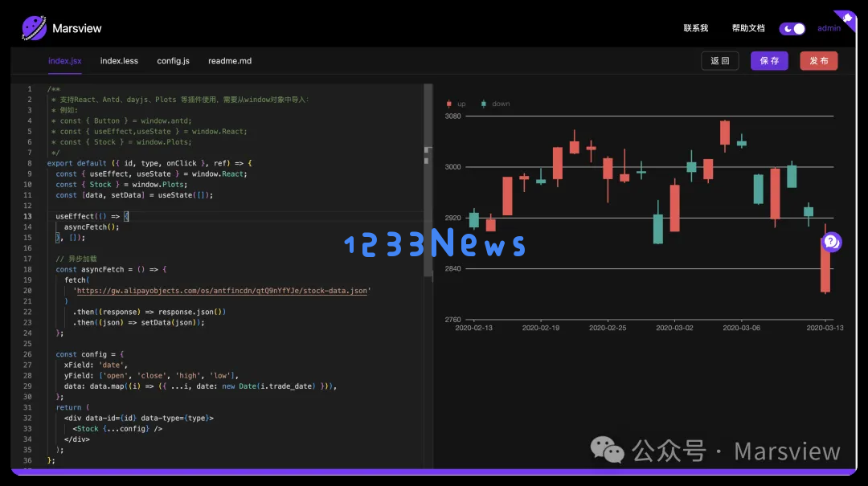Click the 返回 back button
This screenshot has height=486, width=868.
[x=719, y=61]
